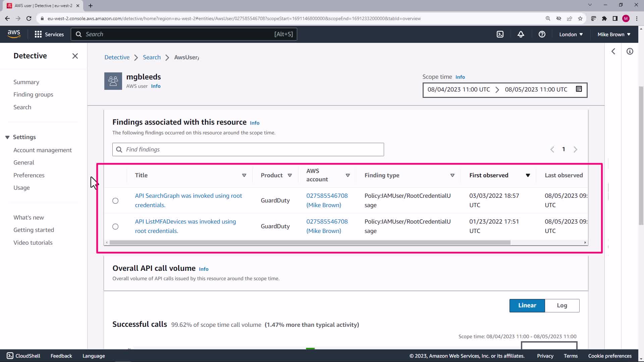This screenshot has width=644, height=362.
Task: Select the API SearchGraph finding radio button
Action: 115,201
